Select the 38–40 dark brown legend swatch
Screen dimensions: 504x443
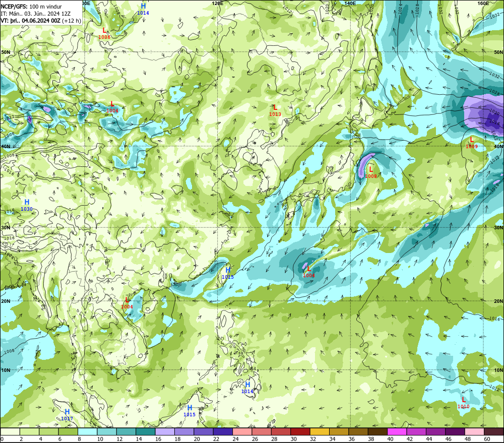click(377, 431)
